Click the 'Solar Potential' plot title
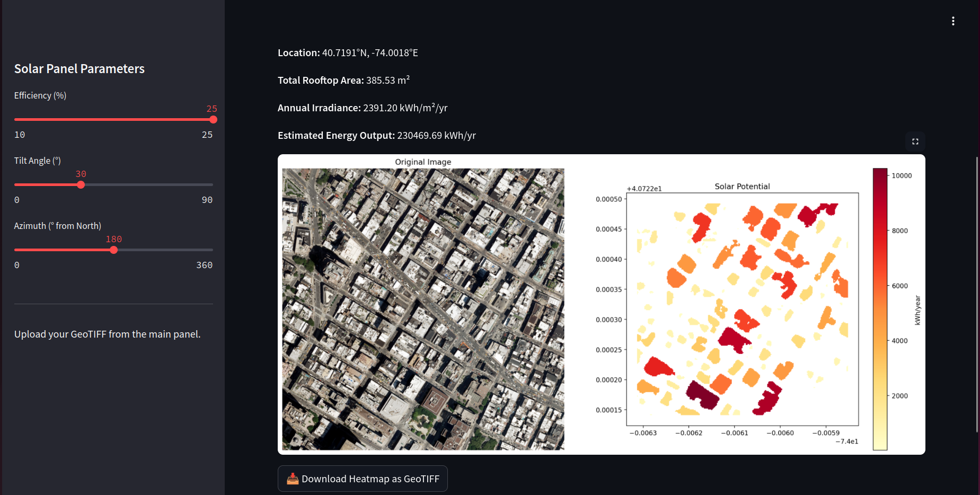The height and width of the screenshot is (495, 980). [x=742, y=186]
